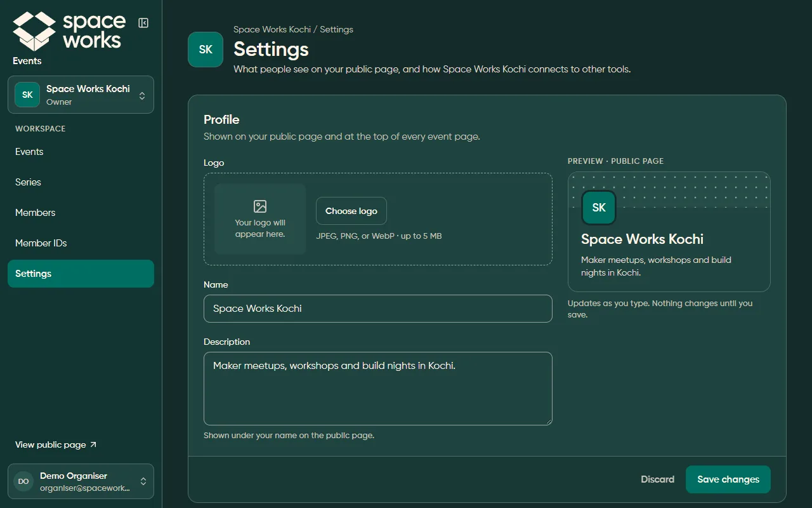
Task: Click the "Profile" section heading
Action: point(221,119)
